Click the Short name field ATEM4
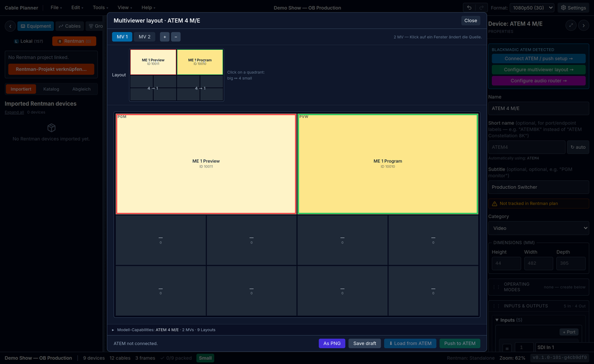594x364 pixels. (x=526, y=147)
